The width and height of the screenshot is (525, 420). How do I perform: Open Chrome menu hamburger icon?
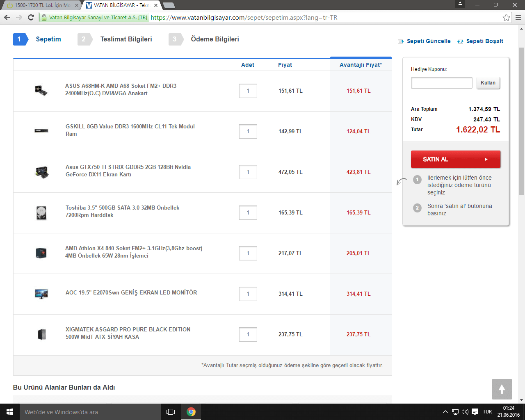coord(518,17)
